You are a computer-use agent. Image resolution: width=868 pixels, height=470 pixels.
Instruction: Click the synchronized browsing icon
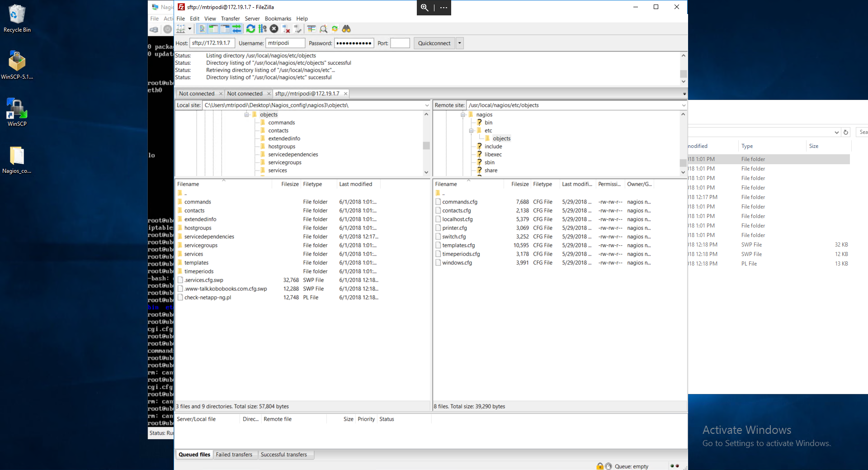(335, 29)
